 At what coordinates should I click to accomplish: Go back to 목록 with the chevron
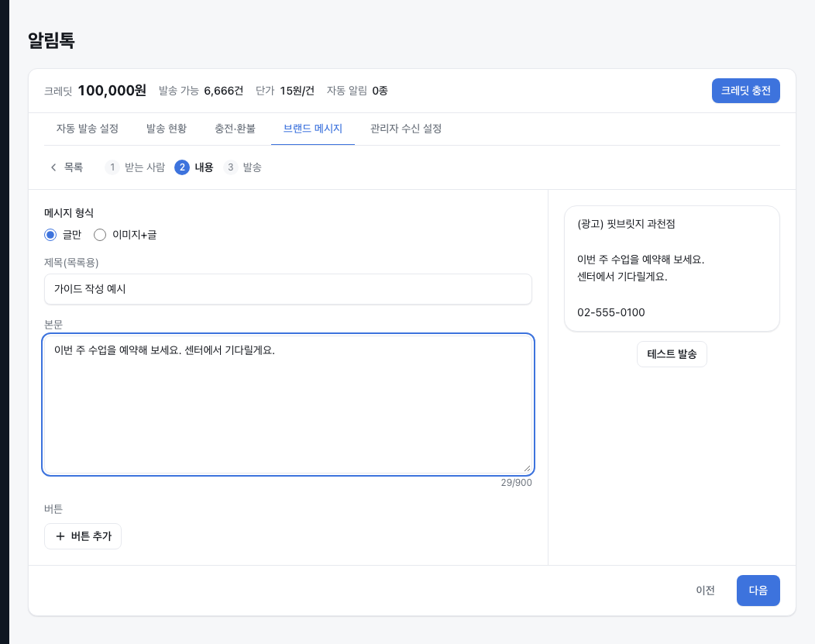67,167
